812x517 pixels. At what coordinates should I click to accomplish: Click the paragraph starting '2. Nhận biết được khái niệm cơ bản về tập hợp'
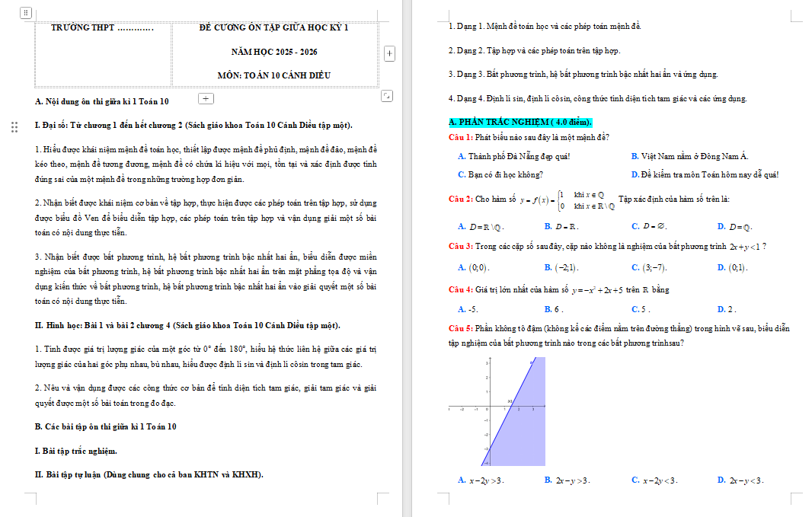tap(206, 218)
